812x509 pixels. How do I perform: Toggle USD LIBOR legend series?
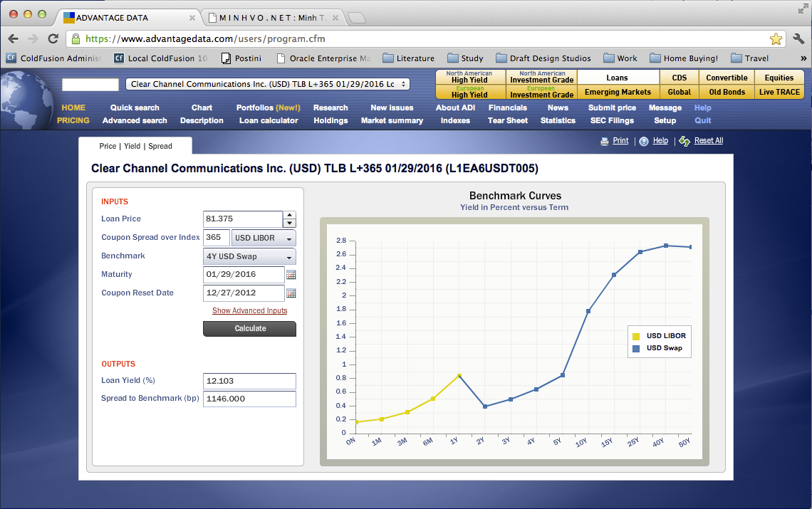coord(660,336)
